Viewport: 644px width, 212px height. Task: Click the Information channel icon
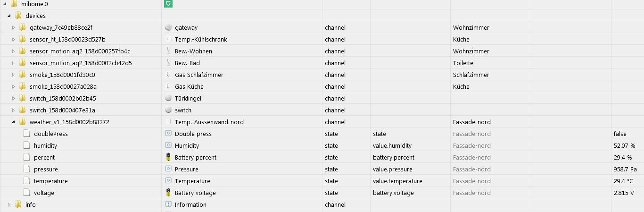[168, 204]
